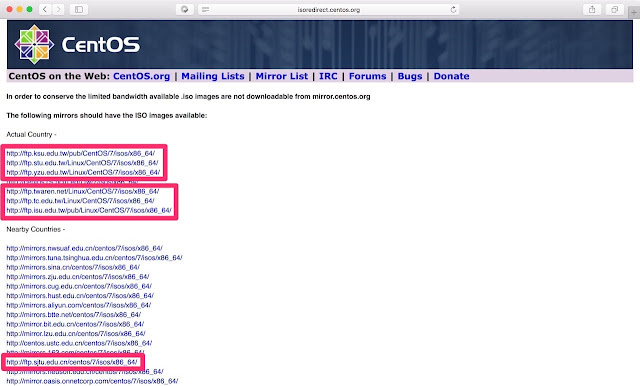Image resolution: width=640 pixels, height=386 pixels.
Task: Open the mirrors.zju.edu.cn mirror link
Action: (x=78, y=277)
